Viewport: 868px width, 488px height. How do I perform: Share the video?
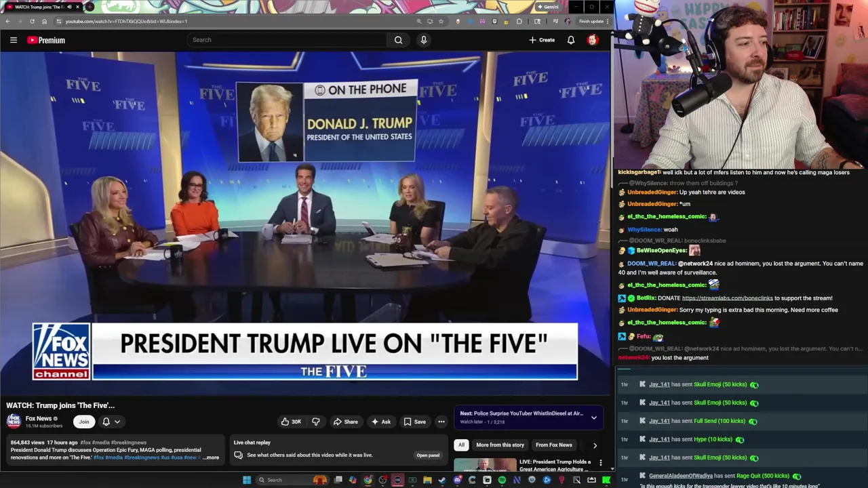click(x=345, y=422)
